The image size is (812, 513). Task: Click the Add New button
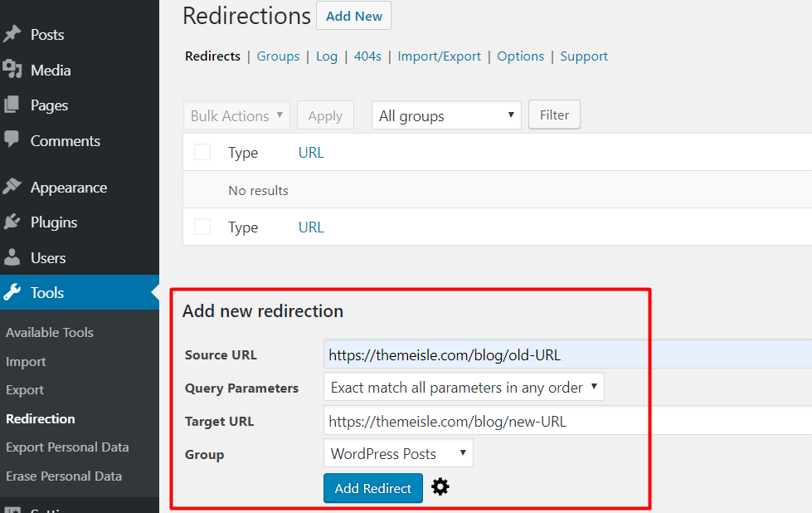click(x=353, y=15)
